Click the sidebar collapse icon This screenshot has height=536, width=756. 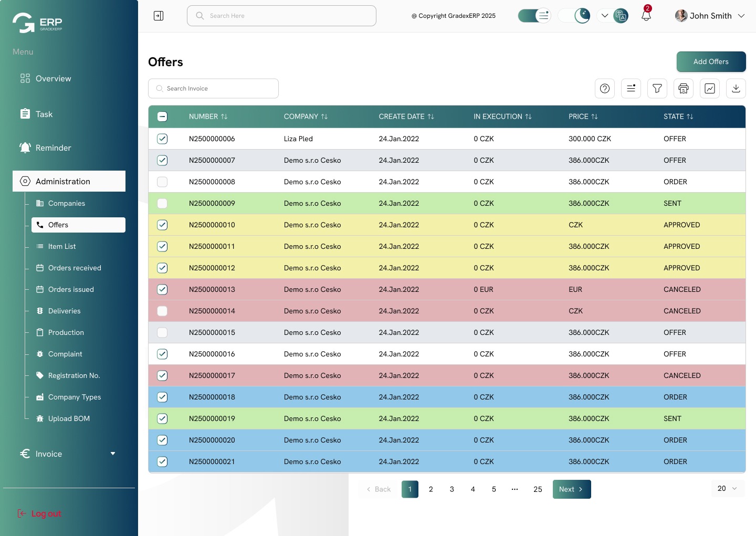(x=159, y=16)
